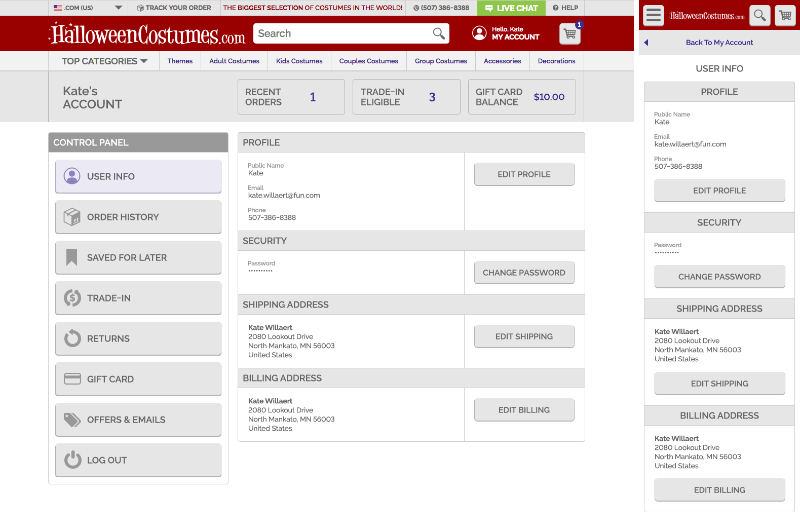
Task: Expand the .COM (US) country dropdown arrow
Action: pos(119,8)
